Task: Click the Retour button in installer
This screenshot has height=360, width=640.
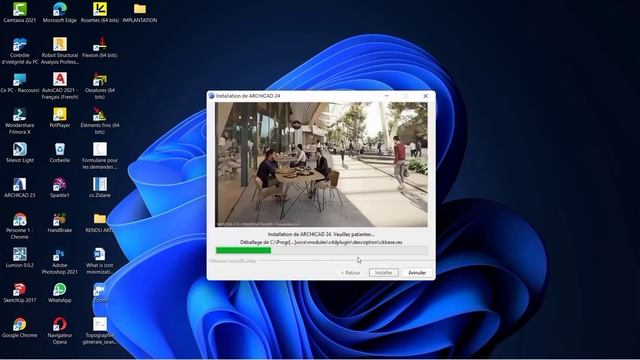Action: pos(350,272)
